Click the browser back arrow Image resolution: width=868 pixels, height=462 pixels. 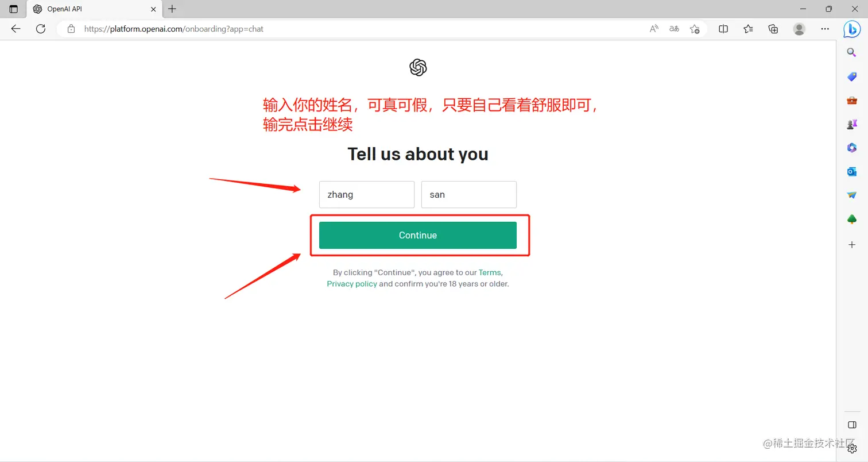(x=15, y=29)
